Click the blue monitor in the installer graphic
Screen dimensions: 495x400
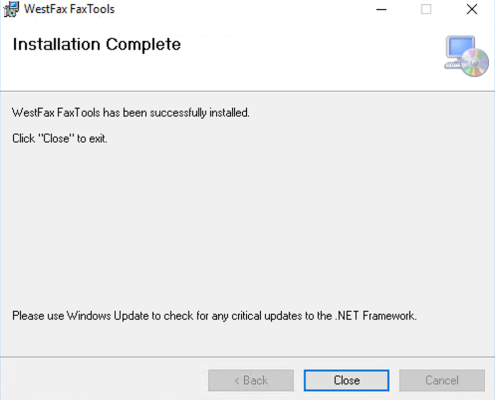click(x=461, y=47)
